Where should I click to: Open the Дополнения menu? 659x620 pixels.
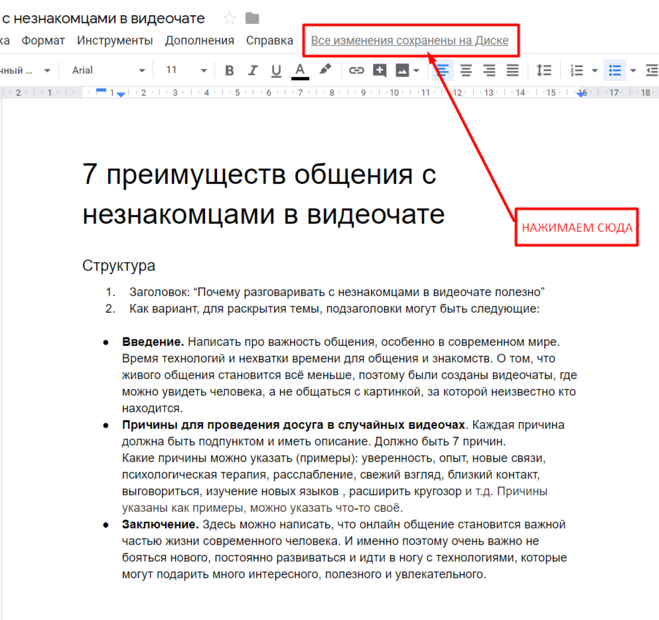(x=199, y=40)
